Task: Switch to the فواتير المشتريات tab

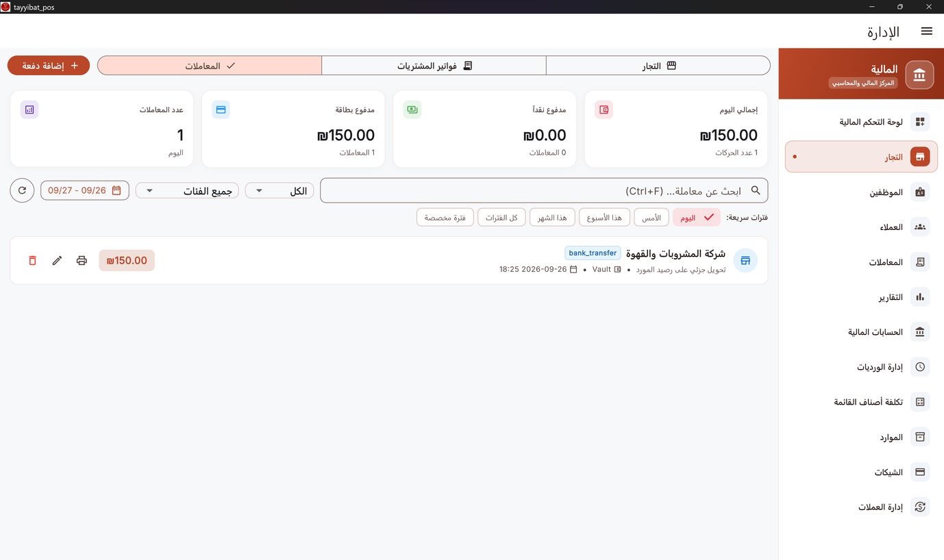Action: pos(434,66)
